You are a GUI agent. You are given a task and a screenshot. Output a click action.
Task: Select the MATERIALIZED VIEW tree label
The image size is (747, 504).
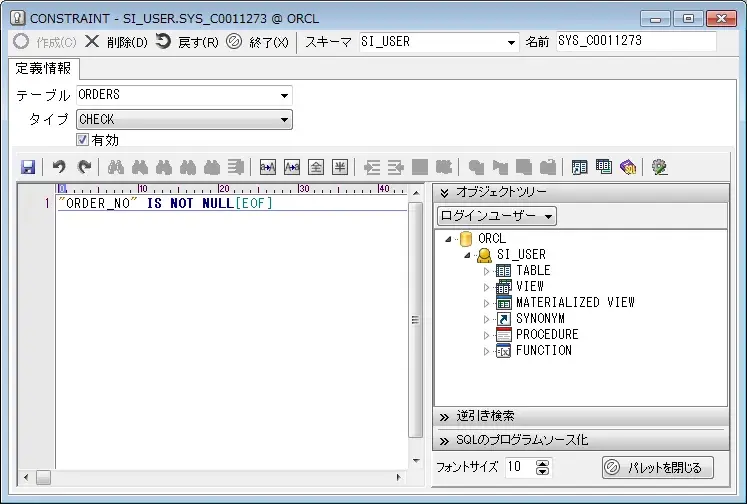(x=575, y=302)
